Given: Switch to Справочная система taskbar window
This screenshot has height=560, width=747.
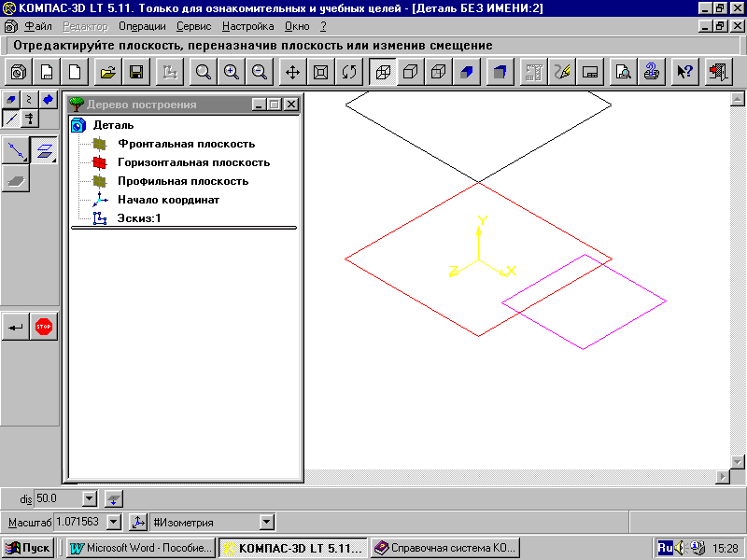Looking at the screenshot, I should (x=445, y=548).
